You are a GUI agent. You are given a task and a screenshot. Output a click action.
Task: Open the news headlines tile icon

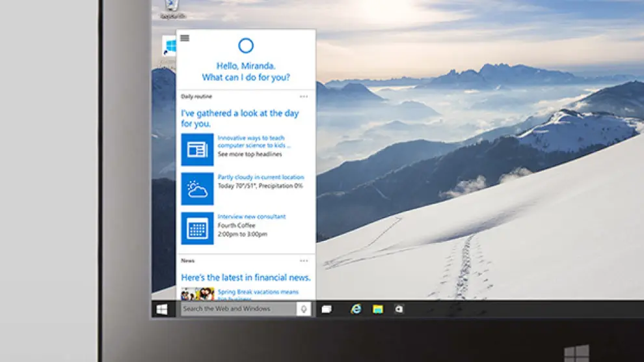(x=197, y=150)
